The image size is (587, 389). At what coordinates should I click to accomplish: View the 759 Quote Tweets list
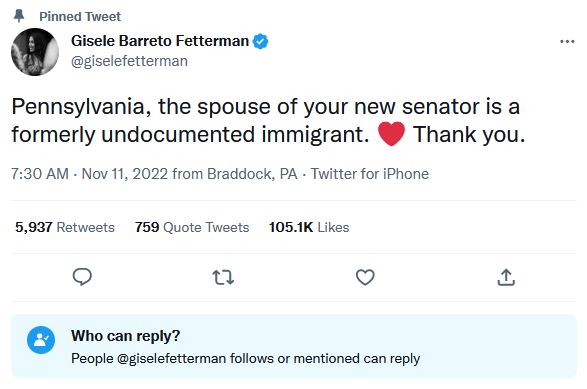[x=192, y=227]
